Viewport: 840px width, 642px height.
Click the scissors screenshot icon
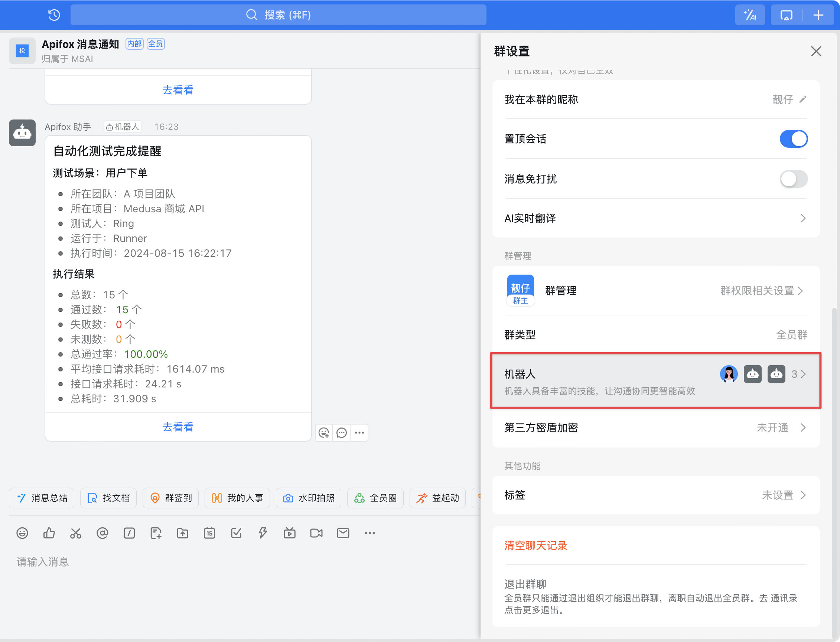click(x=76, y=533)
